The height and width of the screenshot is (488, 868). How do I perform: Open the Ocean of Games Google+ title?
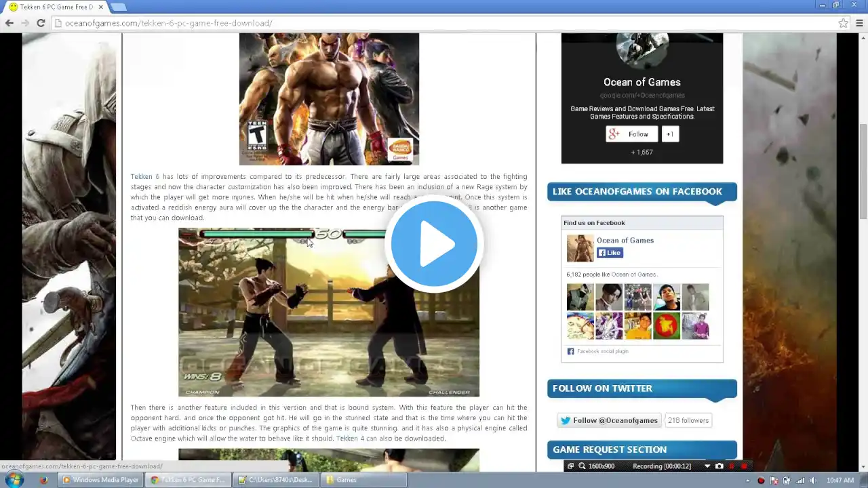coord(642,82)
